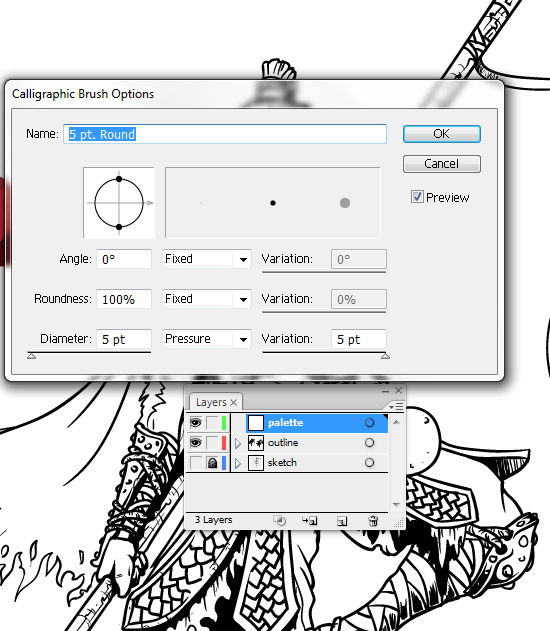Click the Make/Release Clipping Mask icon
Viewport: 550px width, 631px height.
[x=280, y=521]
